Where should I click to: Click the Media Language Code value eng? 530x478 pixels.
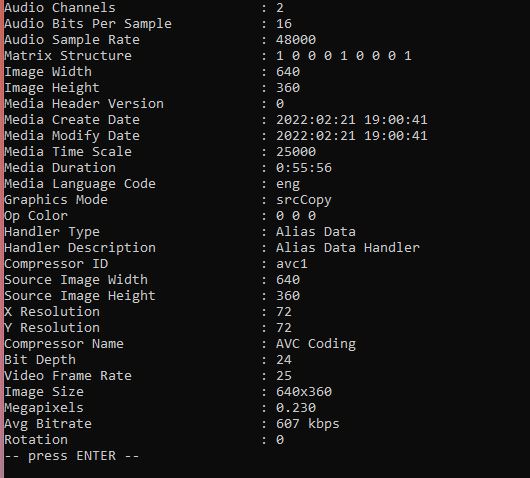click(x=288, y=184)
